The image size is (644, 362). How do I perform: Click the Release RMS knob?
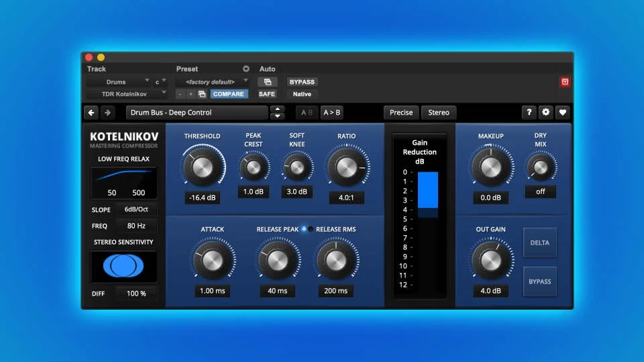click(x=336, y=260)
